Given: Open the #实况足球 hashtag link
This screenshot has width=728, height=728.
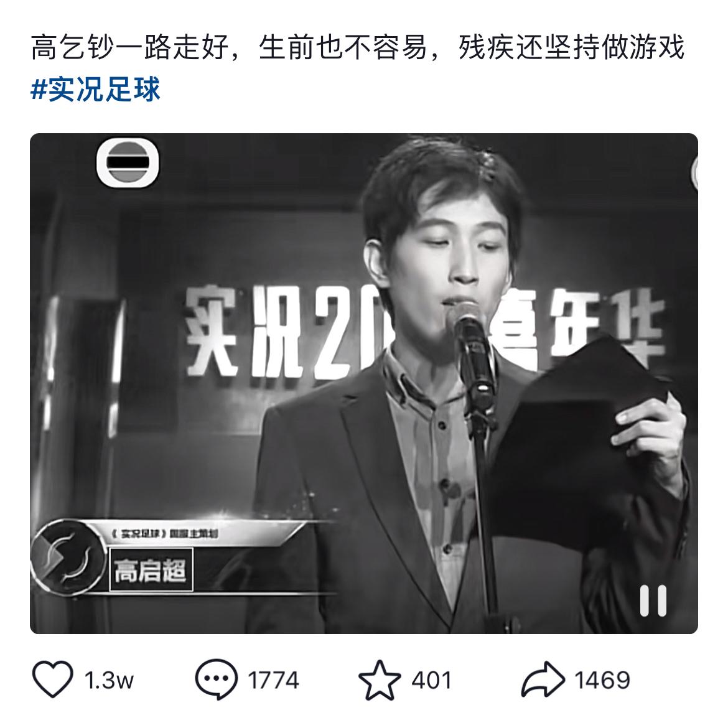Looking at the screenshot, I should point(95,89).
